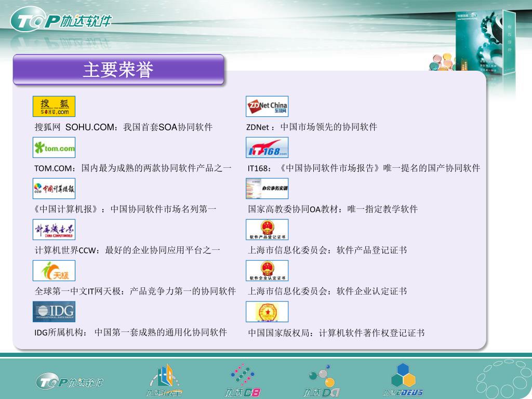Click text 《中国计算机报》：中国协同软件市场名列第一
Viewport: 532px width, 399px height.
coord(124,209)
